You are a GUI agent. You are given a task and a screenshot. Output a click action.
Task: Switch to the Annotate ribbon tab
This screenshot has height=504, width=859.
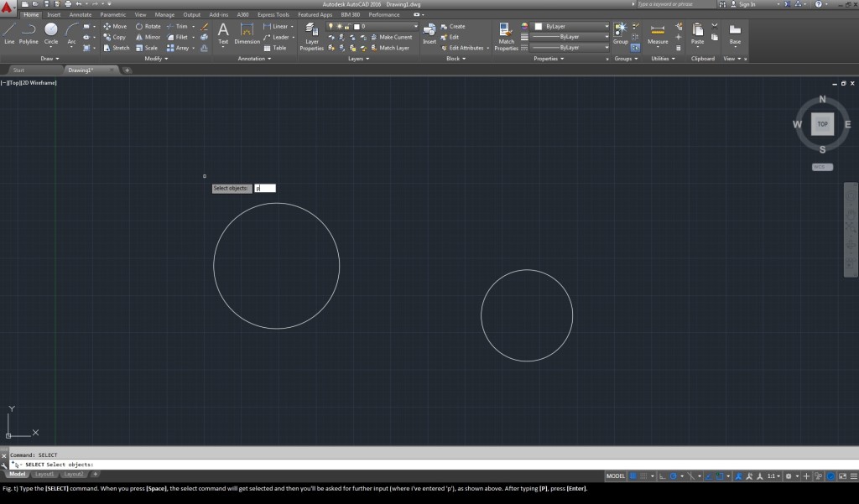click(x=81, y=14)
